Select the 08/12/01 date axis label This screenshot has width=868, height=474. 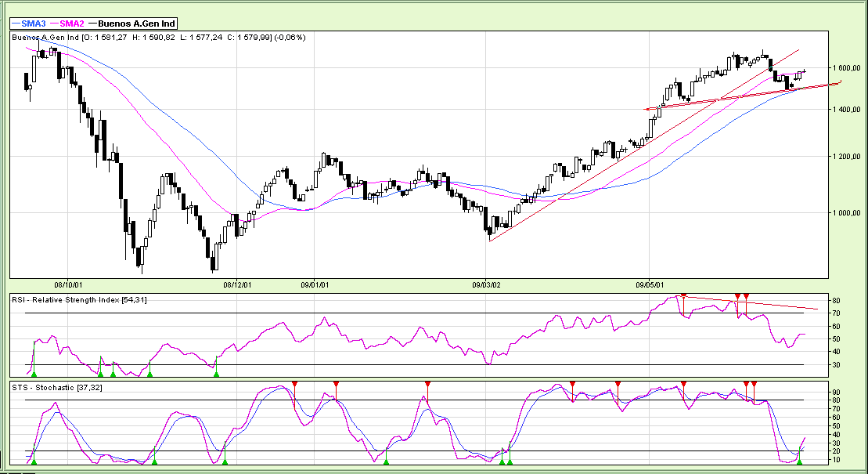(x=237, y=285)
